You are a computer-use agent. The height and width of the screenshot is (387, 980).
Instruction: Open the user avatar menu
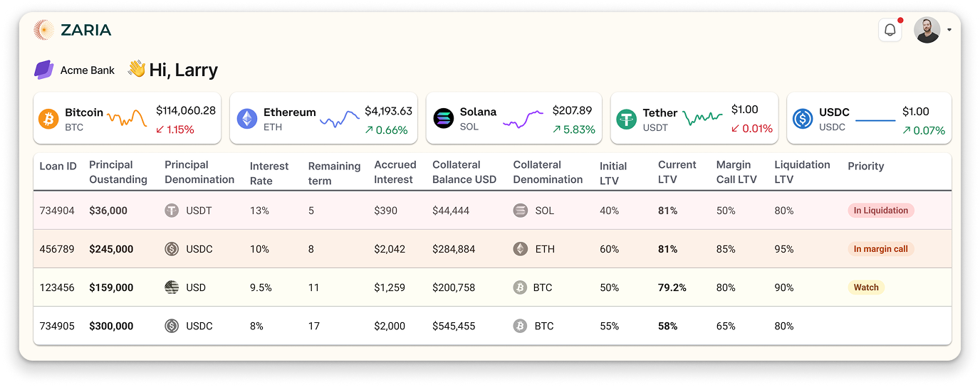[x=927, y=30]
